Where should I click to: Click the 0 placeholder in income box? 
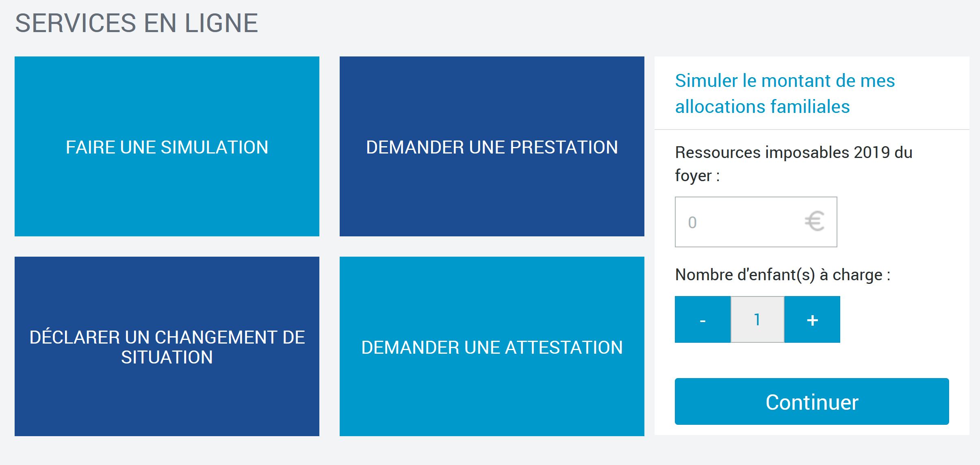click(x=692, y=223)
